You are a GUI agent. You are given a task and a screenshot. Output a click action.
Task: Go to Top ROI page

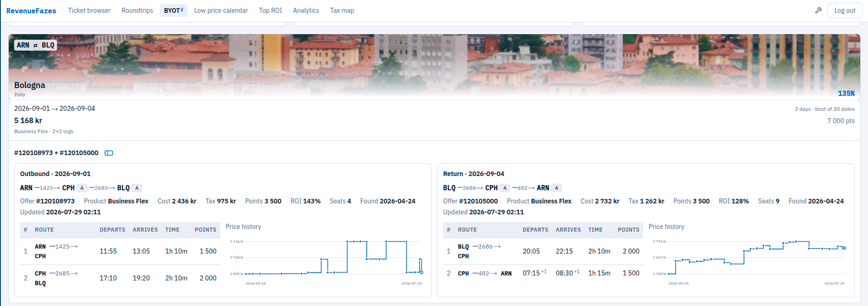[x=270, y=10]
